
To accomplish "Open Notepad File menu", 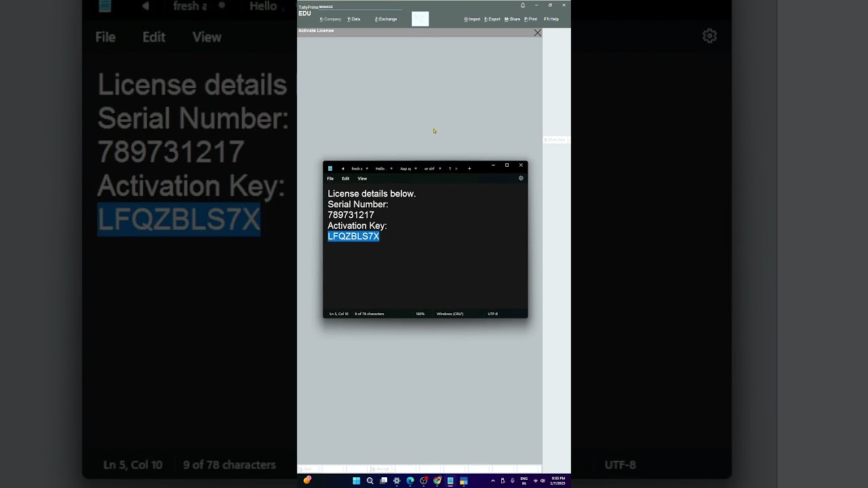I will [x=330, y=179].
